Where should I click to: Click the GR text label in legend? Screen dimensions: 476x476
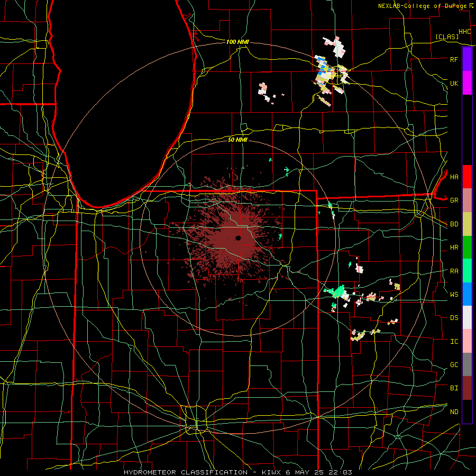(454, 200)
